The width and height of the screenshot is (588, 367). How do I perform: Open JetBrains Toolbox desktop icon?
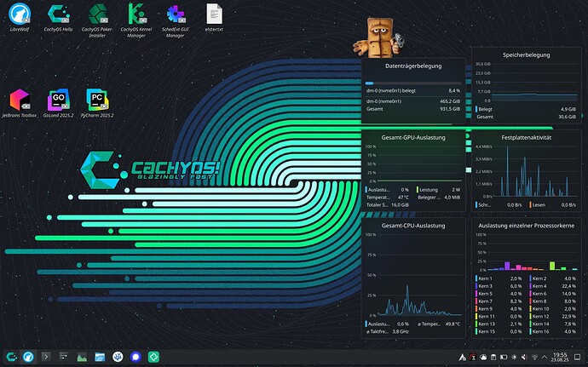point(20,103)
